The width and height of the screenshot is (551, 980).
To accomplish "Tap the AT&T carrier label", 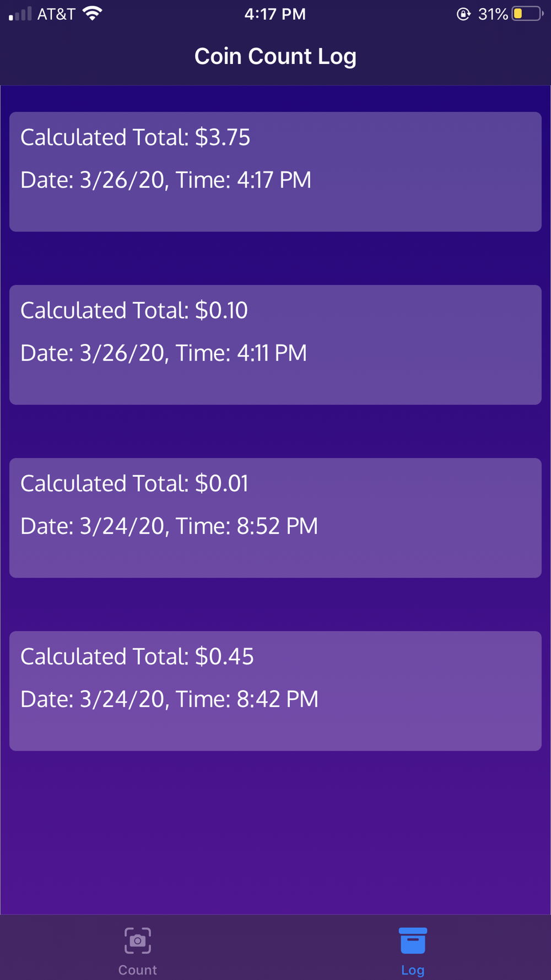I will 56,14.
